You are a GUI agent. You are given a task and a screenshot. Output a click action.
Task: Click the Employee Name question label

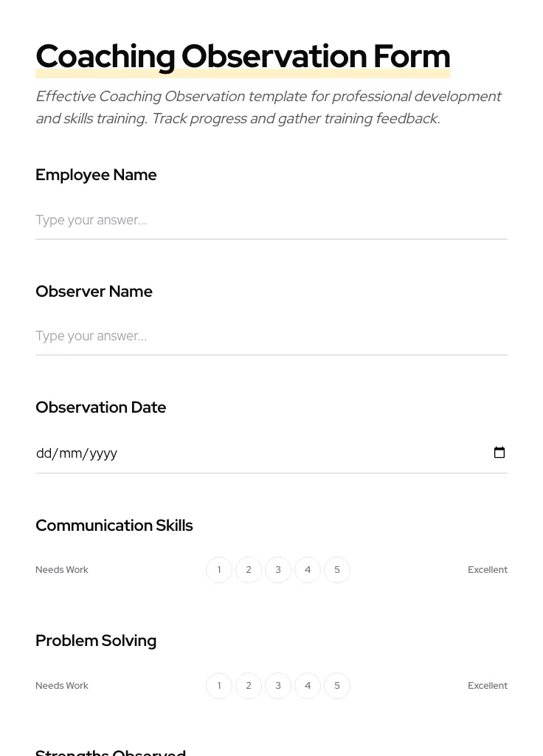coord(96,175)
